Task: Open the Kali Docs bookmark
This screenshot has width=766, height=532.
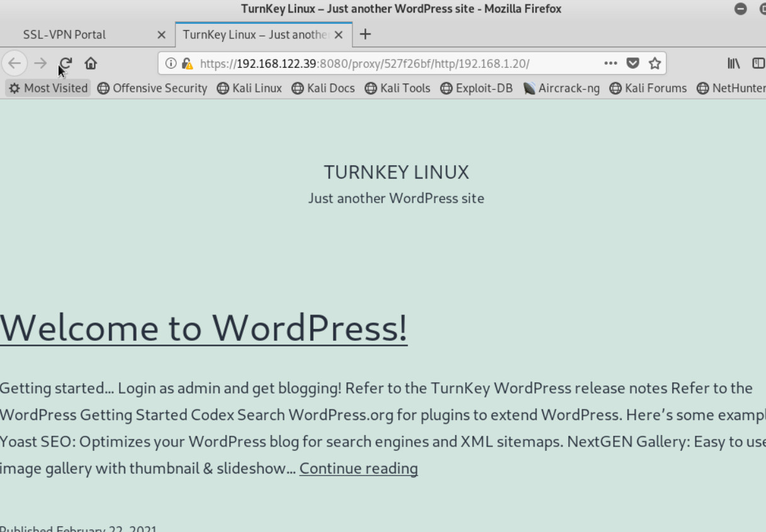Action: pyautogui.click(x=324, y=88)
